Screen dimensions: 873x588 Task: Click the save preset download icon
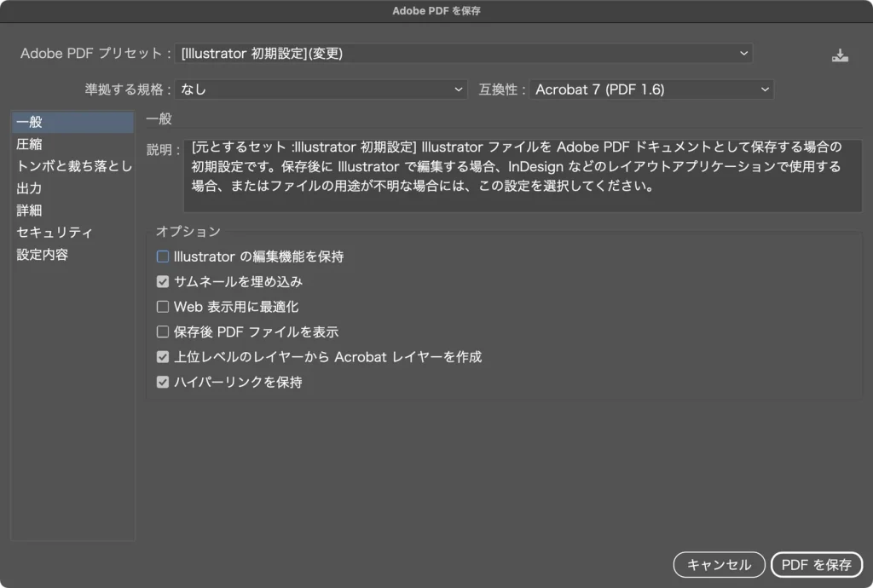[x=840, y=55]
